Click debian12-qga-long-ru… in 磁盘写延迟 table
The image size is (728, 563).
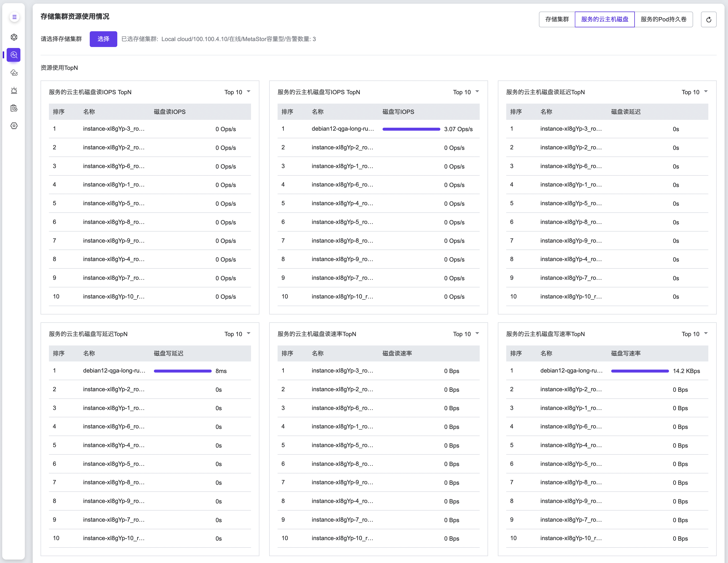click(x=114, y=371)
